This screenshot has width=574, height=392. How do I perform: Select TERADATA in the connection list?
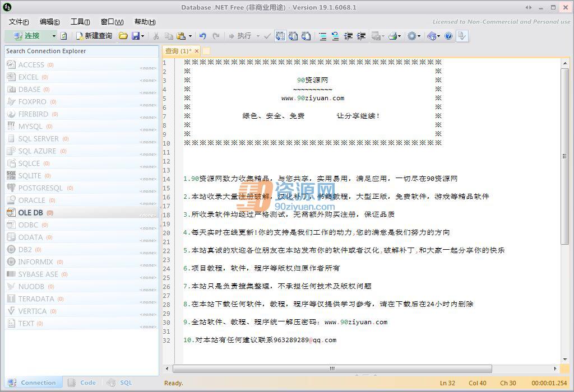coord(82,298)
